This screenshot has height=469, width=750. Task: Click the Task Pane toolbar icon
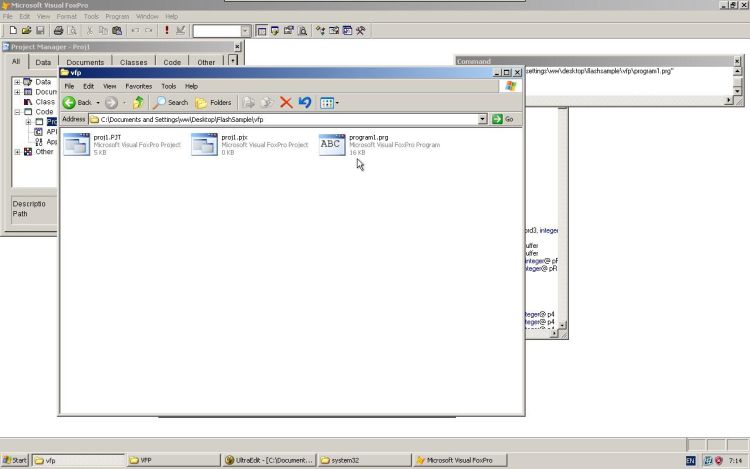tap(347, 31)
